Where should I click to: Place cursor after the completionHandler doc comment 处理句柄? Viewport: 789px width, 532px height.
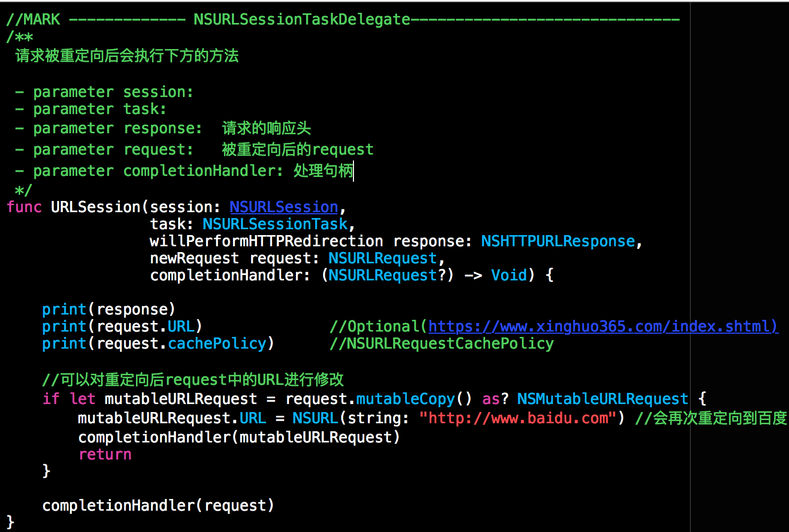coord(353,171)
